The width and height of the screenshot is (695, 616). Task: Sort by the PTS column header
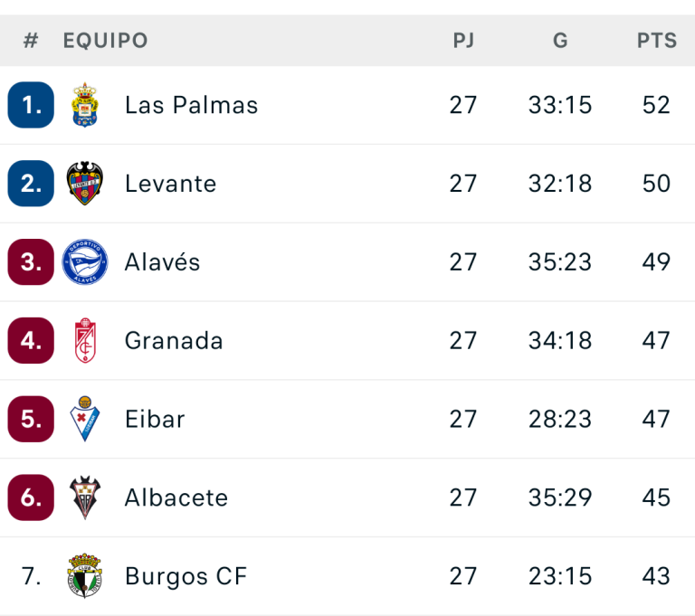coord(656,41)
